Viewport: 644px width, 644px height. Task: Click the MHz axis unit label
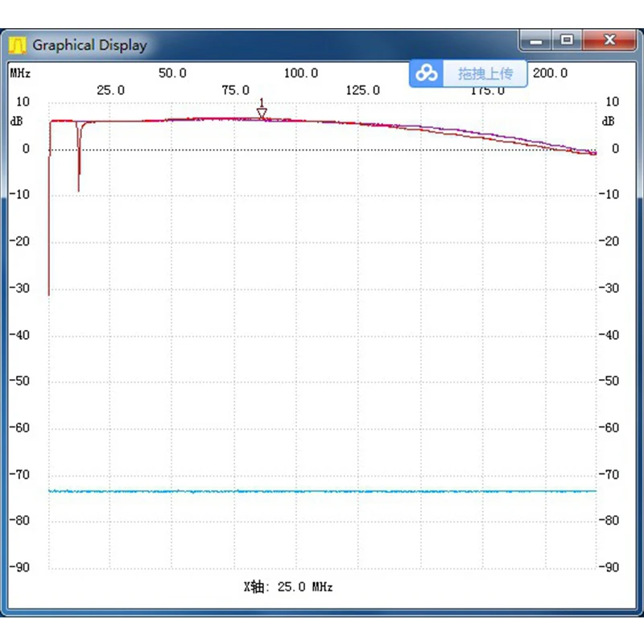20,73
